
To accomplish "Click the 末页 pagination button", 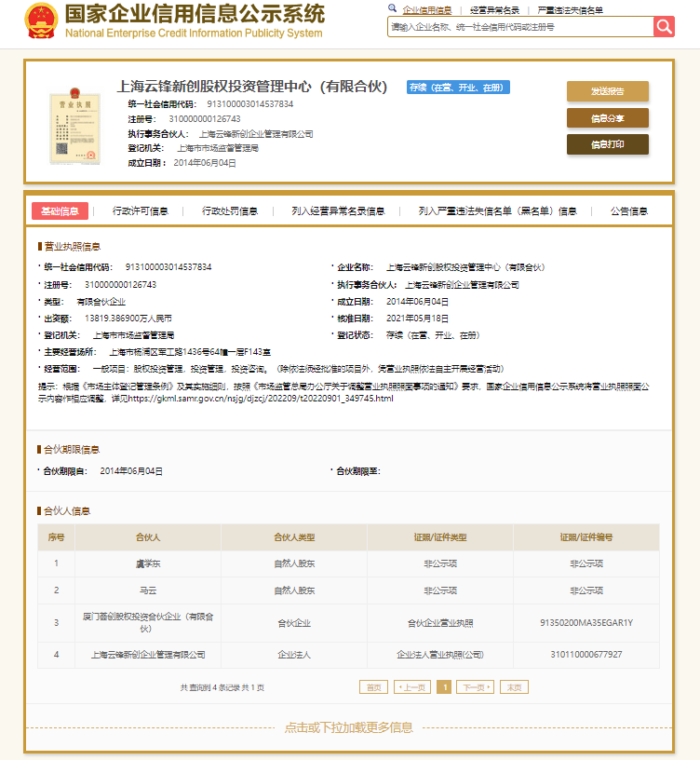I will point(514,687).
